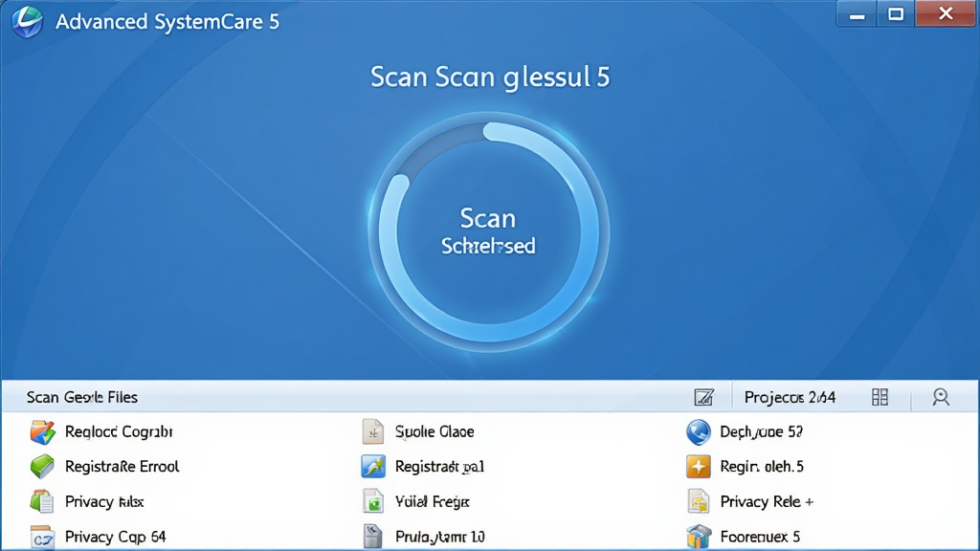Image resolution: width=980 pixels, height=551 pixels.
Task: Click the orange Regin. oleh.5 icon
Action: [x=698, y=467]
